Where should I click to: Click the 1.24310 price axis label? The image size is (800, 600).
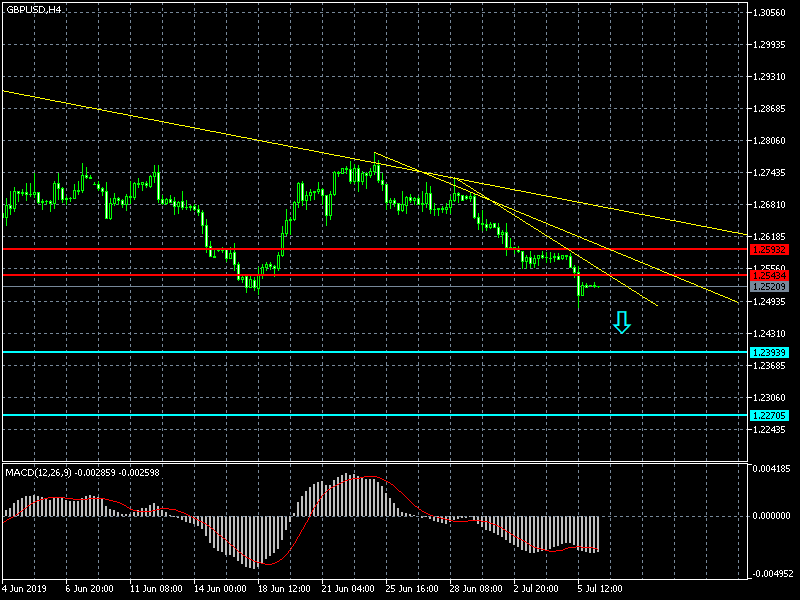(769, 334)
